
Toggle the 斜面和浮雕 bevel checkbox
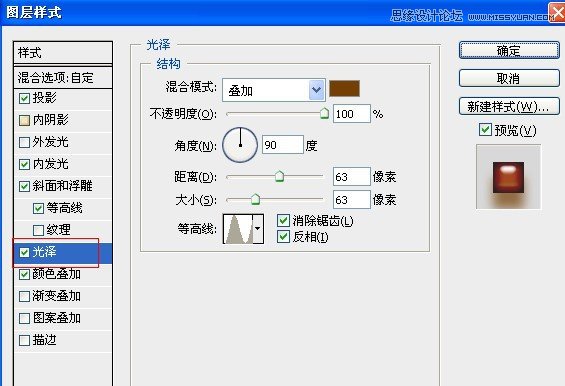[24, 186]
